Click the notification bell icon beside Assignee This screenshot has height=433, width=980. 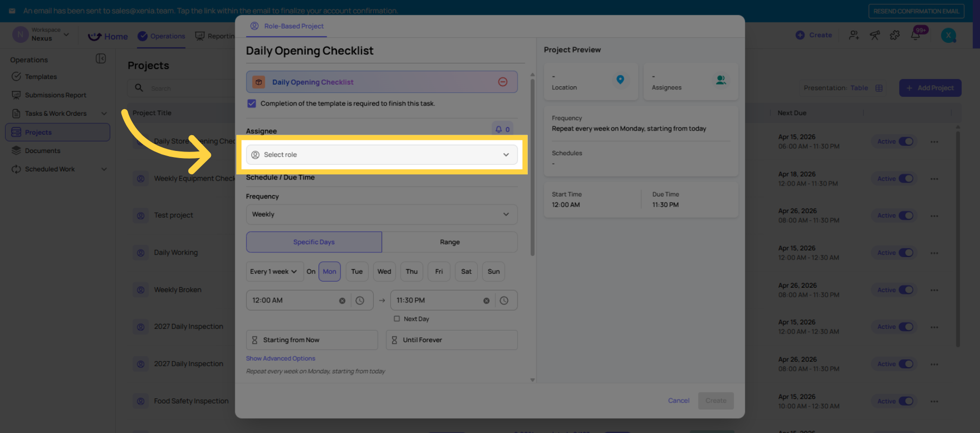[x=499, y=130]
